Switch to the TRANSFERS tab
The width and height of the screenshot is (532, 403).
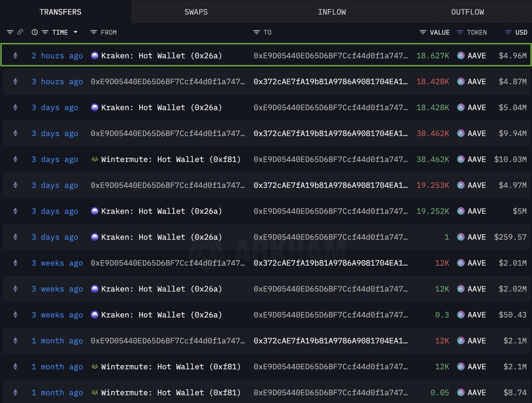click(61, 12)
